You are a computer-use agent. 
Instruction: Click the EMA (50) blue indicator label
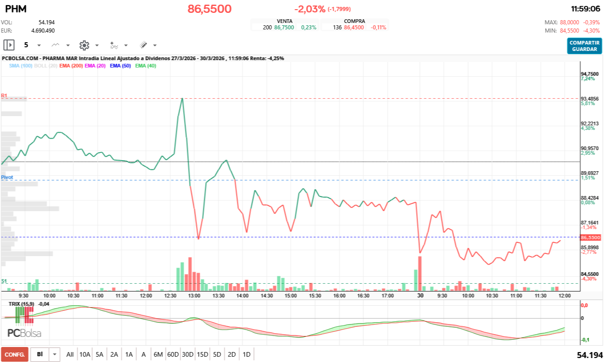click(x=121, y=66)
